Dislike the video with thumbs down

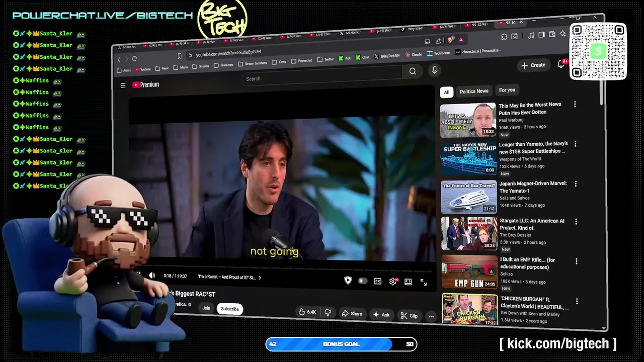coord(328,313)
